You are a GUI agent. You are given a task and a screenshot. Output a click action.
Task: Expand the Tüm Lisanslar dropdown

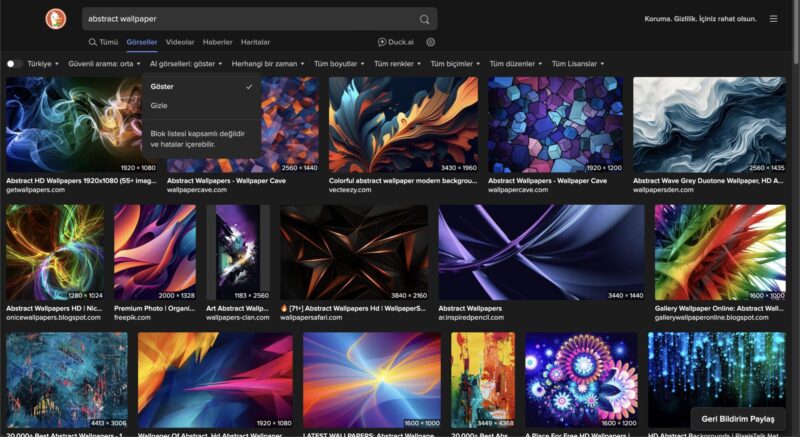coord(577,64)
